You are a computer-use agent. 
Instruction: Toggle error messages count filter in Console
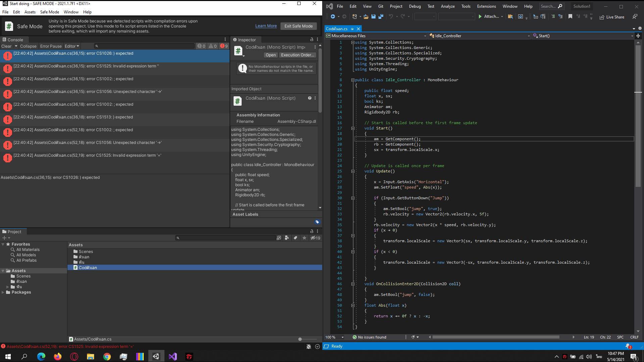pyautogui.click(x=224, y=46)
